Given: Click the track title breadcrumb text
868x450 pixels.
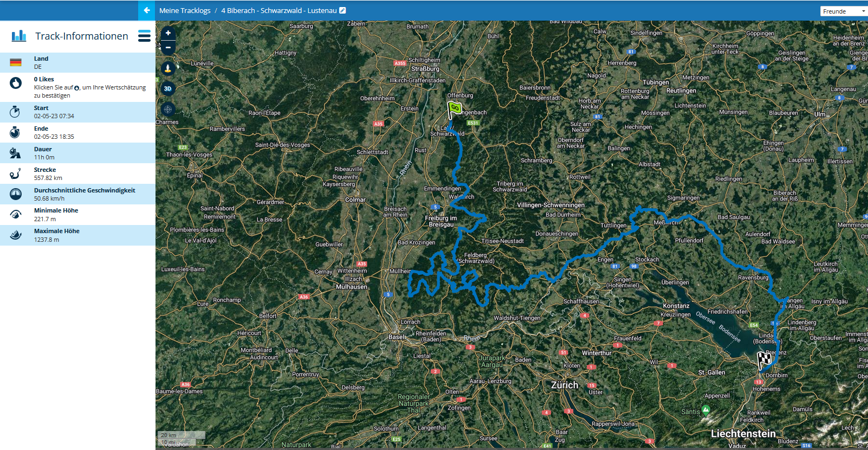Looking at the screenshot, I should [x=278, y=10].
